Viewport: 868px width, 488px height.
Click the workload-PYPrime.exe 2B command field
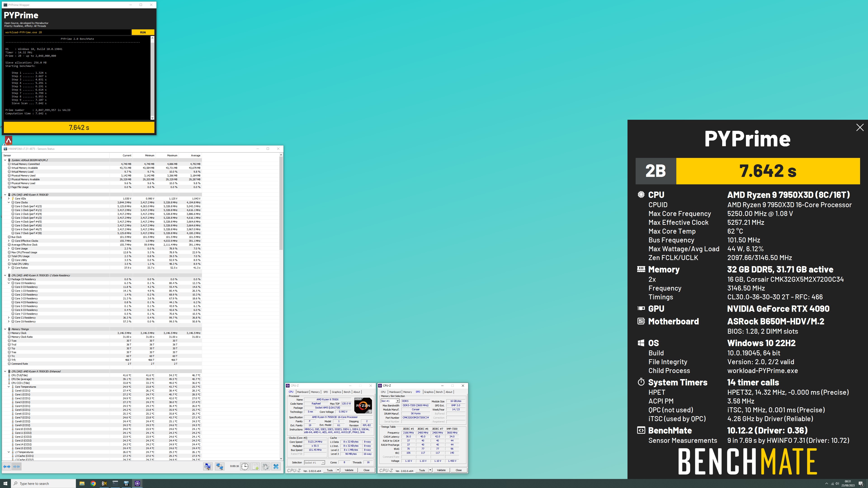click(67, 32)
